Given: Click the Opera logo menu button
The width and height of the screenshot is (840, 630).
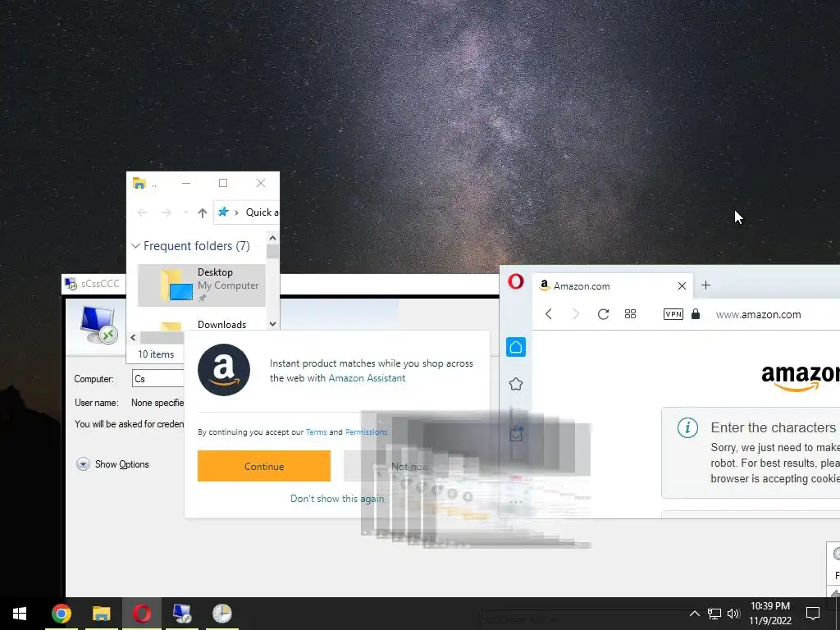Looking at the screenshot, I should pyautogui.click(x=515, y=281).
